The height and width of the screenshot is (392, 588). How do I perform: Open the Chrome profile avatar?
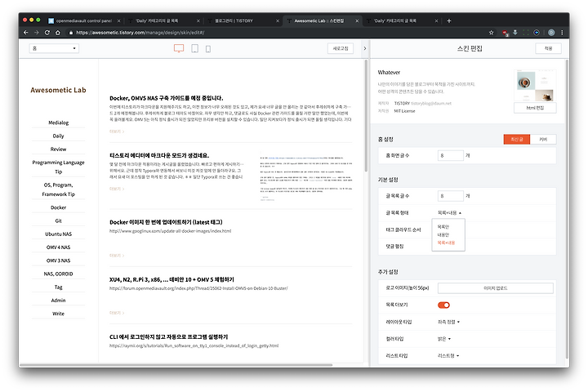(x=551, y=33)
